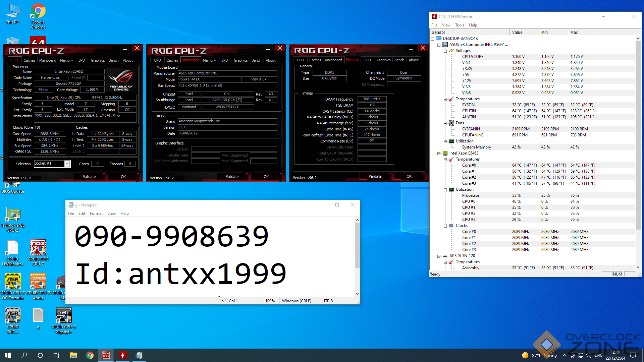Screen dimensions: 644x362
Task: Open Bench tab in right CPU-Z window
Action: [399, 60]
